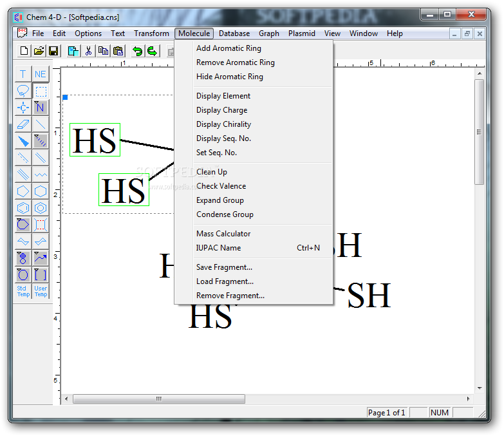Choose Hide Aromatic Ring
Viewport: 504px width, 436px height.
tap(254, 77)
